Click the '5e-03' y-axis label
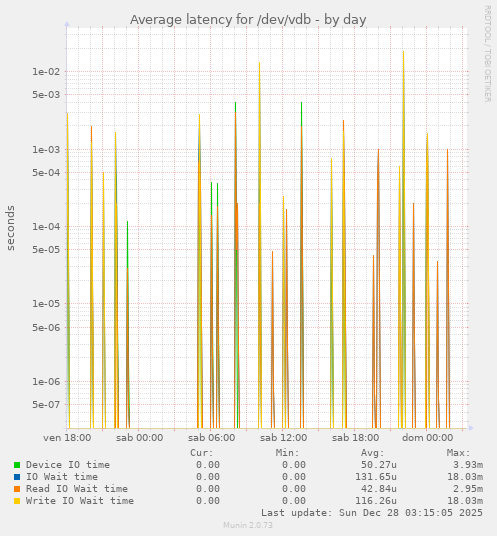Viewport: 497px width, 536px height. click(x=46, y=95)
